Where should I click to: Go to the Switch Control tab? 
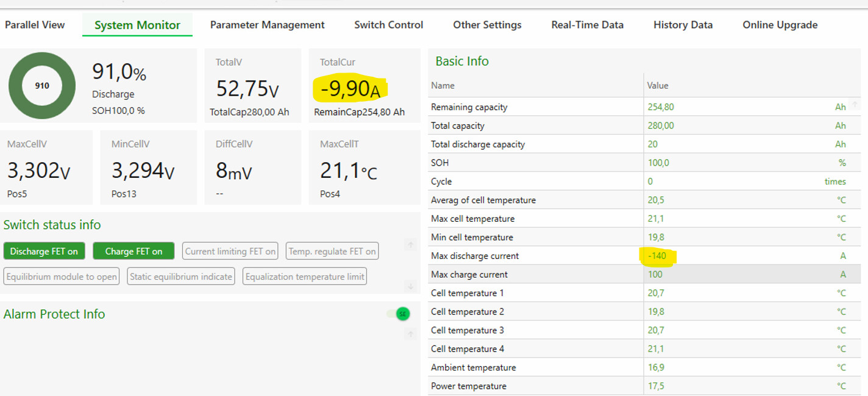coord(388,25)
